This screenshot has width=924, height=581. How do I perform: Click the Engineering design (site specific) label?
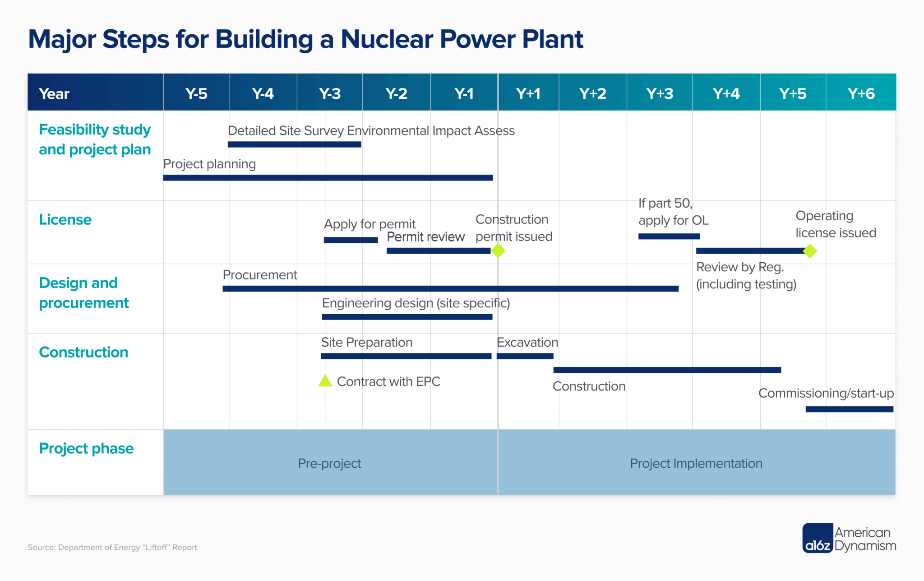pyautogui.click(x=416, y=303)
